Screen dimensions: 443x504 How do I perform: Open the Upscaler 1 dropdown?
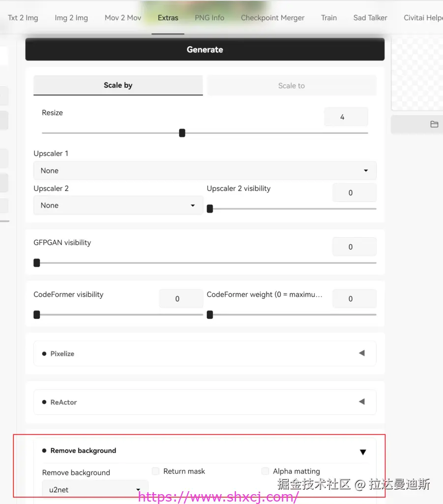205,171
